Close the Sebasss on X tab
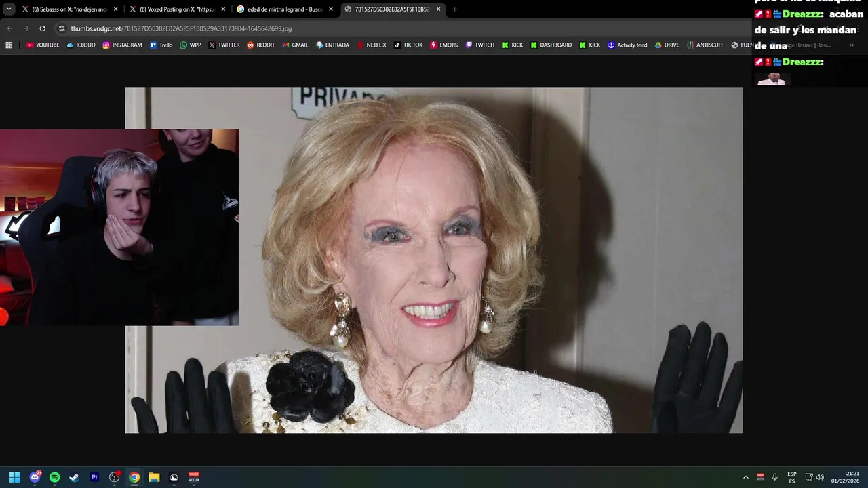The height and width of the screenshot is (488, 868). 115,9
